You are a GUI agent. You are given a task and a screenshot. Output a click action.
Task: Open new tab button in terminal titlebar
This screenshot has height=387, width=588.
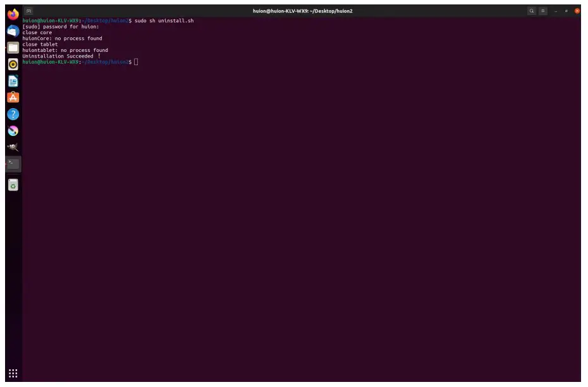point(29,11)
